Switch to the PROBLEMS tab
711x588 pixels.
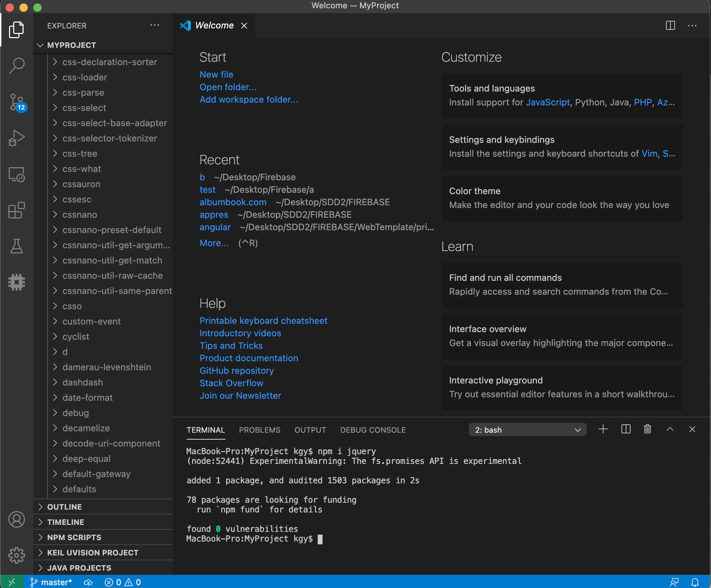259,430
